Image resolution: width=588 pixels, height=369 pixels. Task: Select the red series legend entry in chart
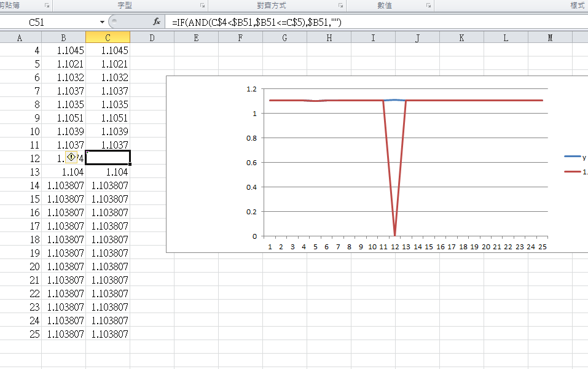[x=576, y=171]
